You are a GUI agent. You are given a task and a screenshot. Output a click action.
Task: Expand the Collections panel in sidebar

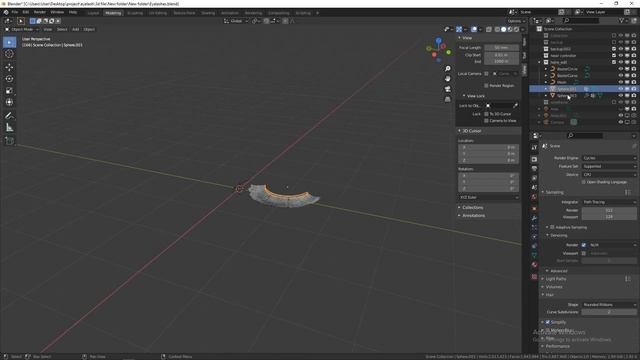click(x=472, y=207)
